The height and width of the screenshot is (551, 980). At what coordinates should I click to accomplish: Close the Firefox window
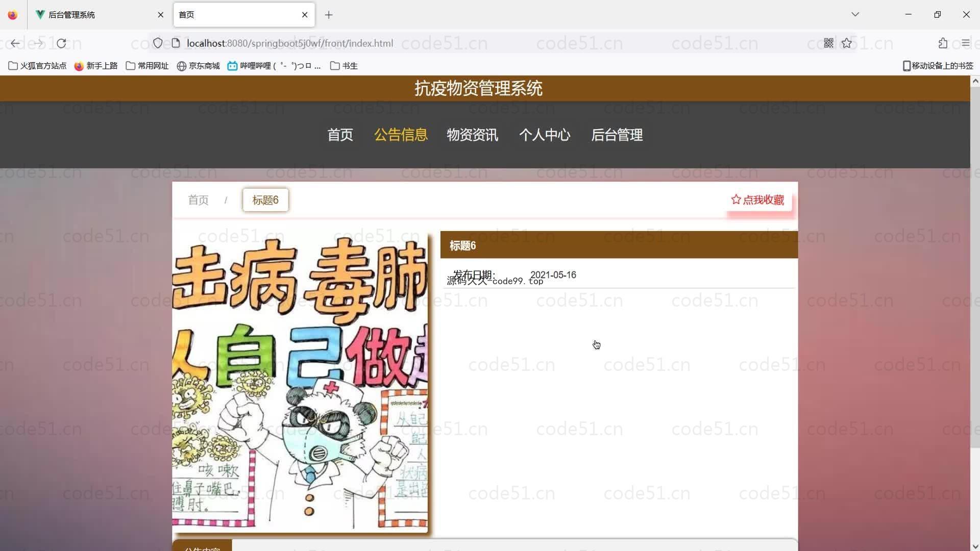pos(966,14)
